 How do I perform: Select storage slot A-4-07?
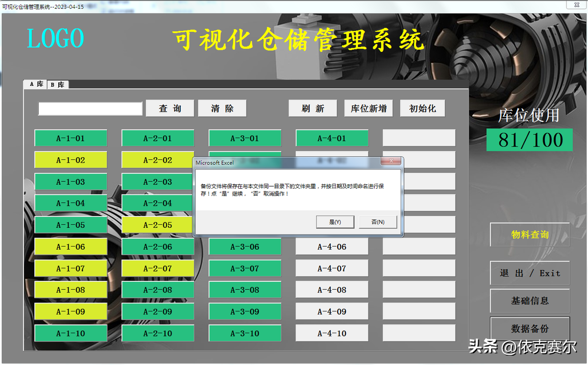coord(332,268)
